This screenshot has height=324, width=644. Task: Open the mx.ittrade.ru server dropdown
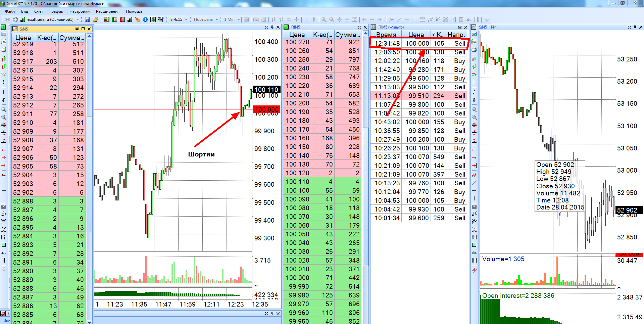tap(78, 19)
